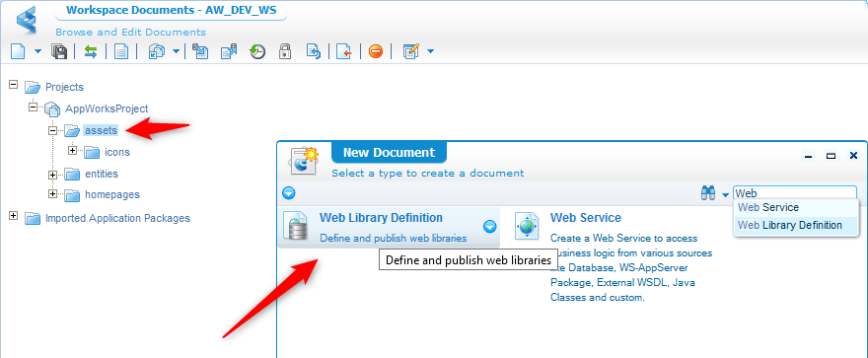Maximize the New Document dialog
Viewport: 868px width, 358px height.
(x=831, y=157)
